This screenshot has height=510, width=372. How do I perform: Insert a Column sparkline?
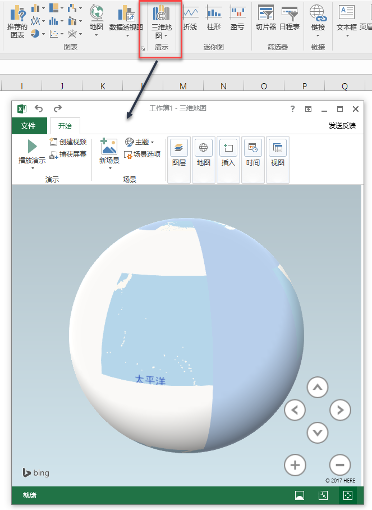click(214, 17)
